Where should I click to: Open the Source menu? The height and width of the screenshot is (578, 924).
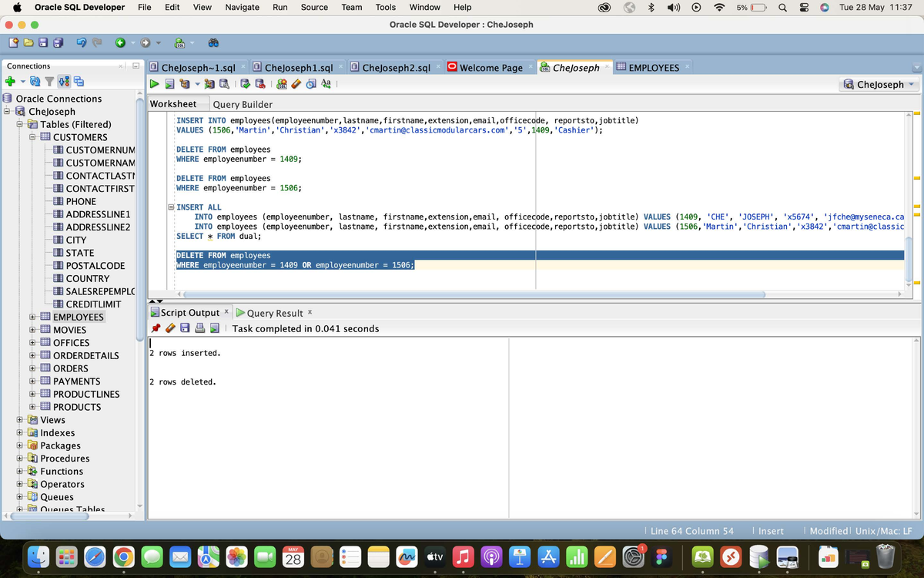click(x=314, y=7)
